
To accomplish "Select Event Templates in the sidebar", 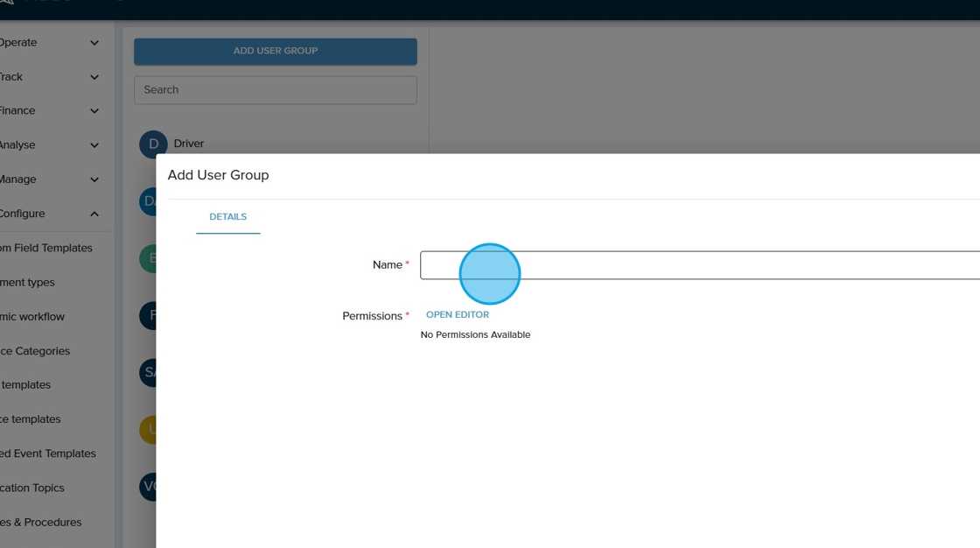I will pyautogui.click(x=48, y=453).
